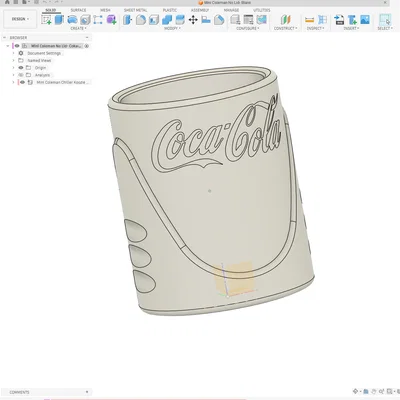Expand the Origin tree node

(x=14, y=68)
